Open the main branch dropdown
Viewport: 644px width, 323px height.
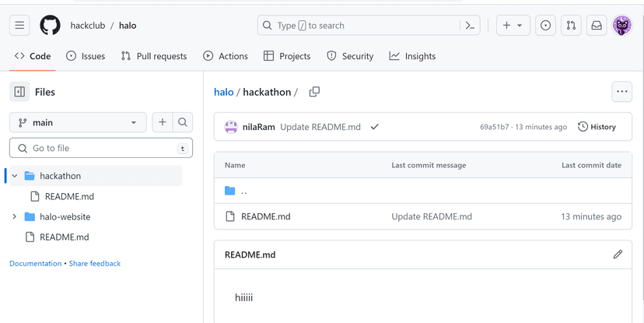click(78, 122)
